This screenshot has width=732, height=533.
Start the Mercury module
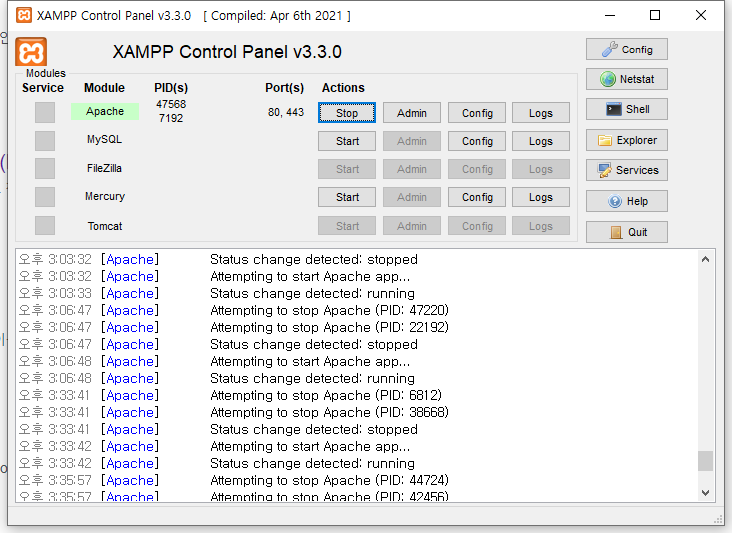(347, 197)
